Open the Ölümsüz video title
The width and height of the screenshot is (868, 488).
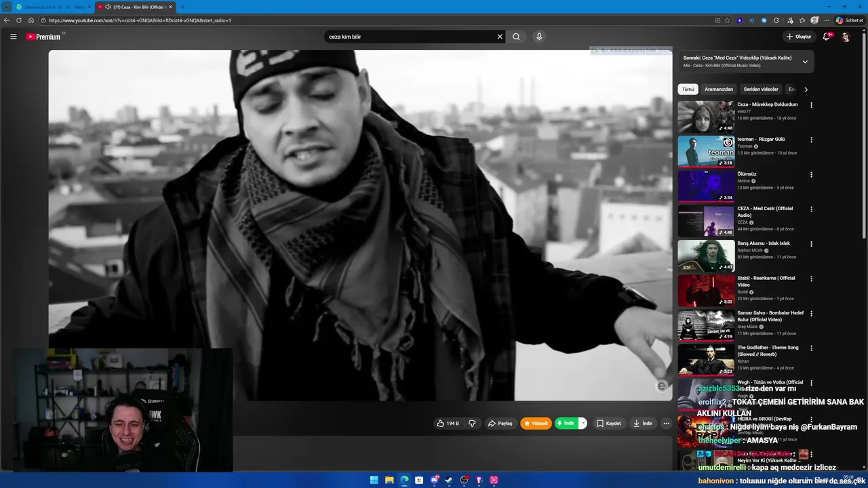tap(747, 174)
